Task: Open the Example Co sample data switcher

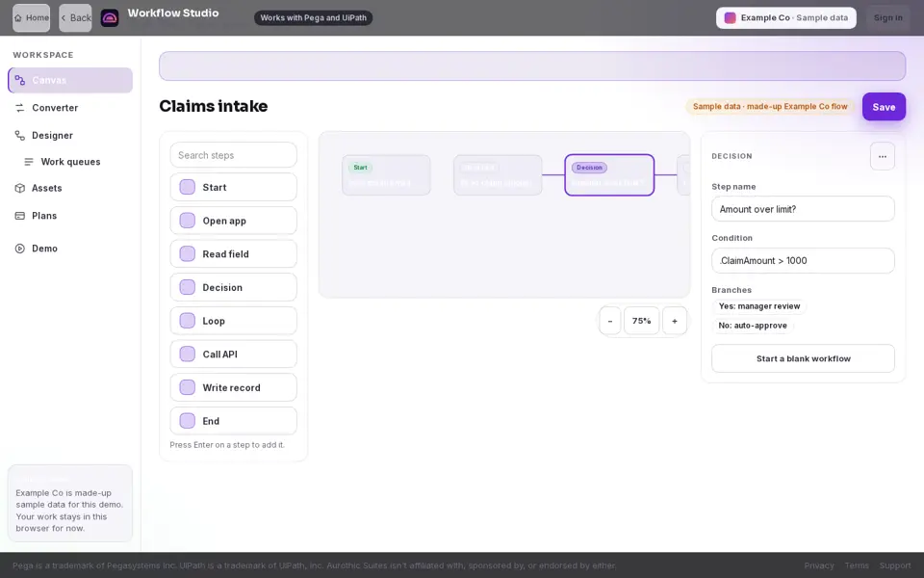Action: [x=786, y=17]
